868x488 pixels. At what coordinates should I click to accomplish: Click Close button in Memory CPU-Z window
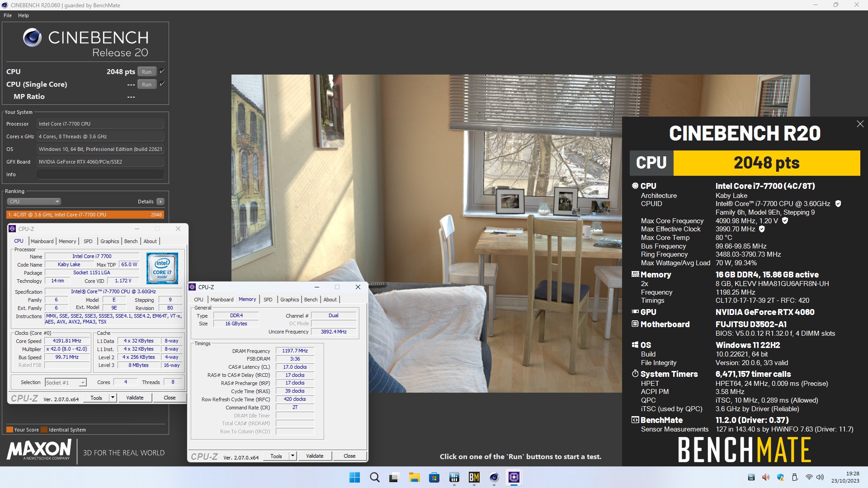(x=349, y=456)
